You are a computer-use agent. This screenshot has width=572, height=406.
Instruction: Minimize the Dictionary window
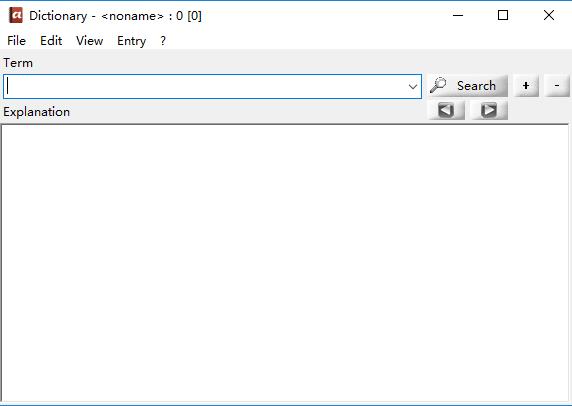tap(458, 15)
